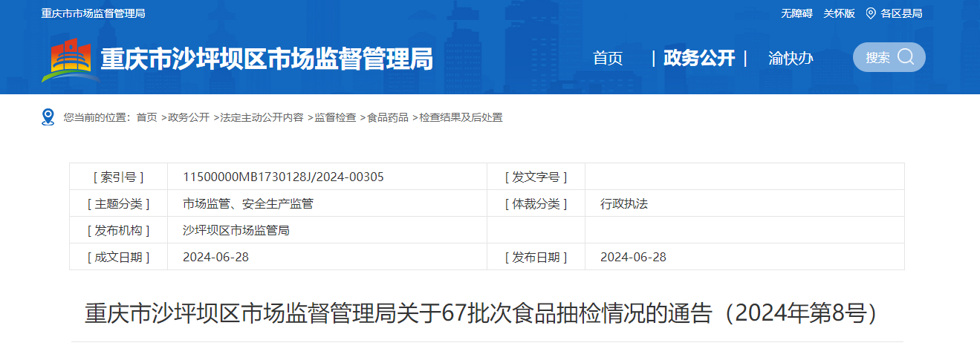
Task: Go to 政务公开 in the breadcrumb
Action: click(189, 117)
